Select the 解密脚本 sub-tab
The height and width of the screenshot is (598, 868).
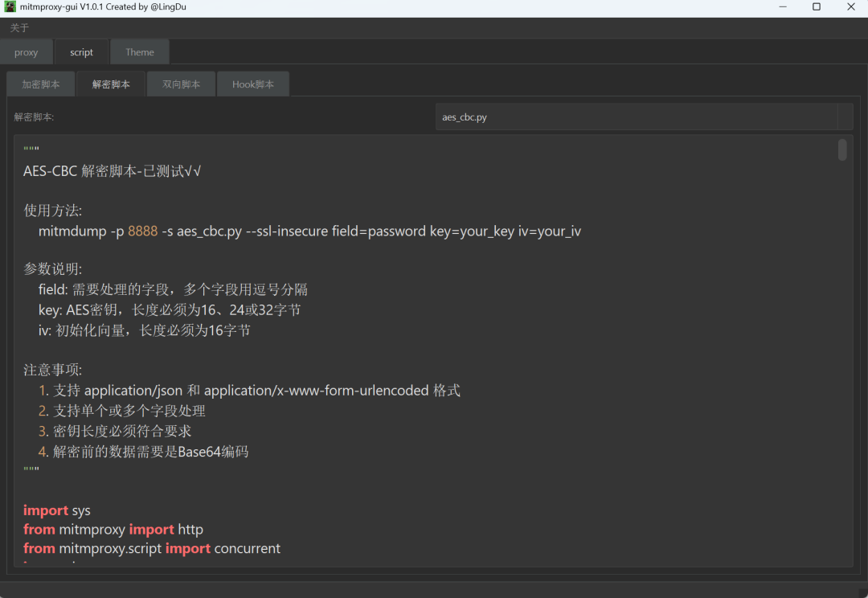click(x=111, y=84)
